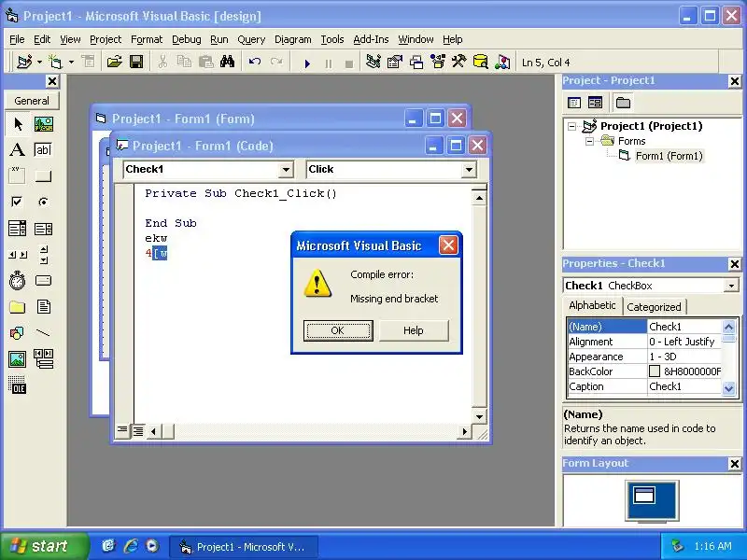
Task: Open Data View Window from toolbar
Action: [x=480, y=62]
